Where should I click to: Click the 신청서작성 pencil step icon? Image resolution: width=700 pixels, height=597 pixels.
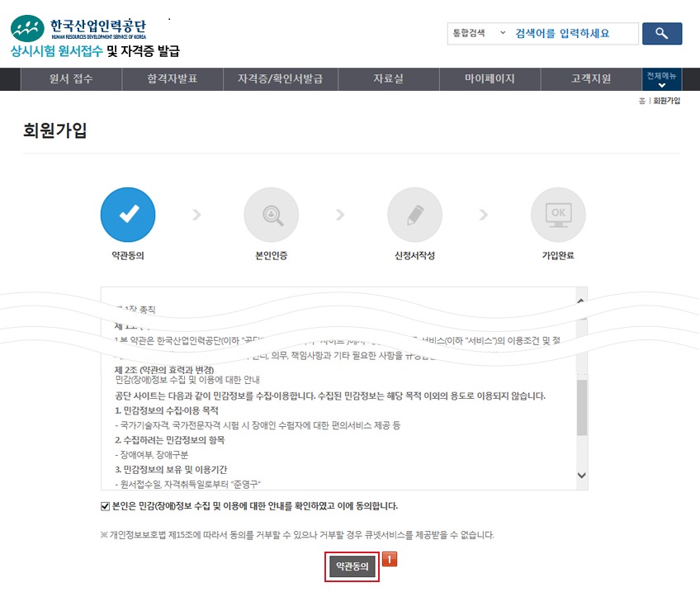click(414, 215)
